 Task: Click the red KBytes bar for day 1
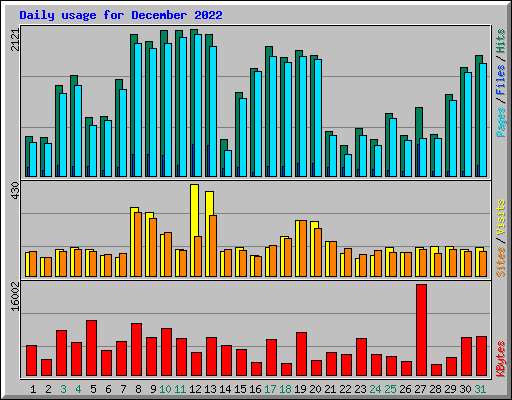[31, 361]
